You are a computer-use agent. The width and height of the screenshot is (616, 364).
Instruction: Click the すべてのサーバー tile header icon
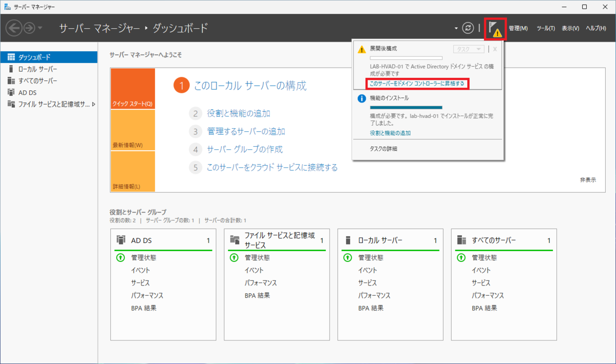(462, 240)
